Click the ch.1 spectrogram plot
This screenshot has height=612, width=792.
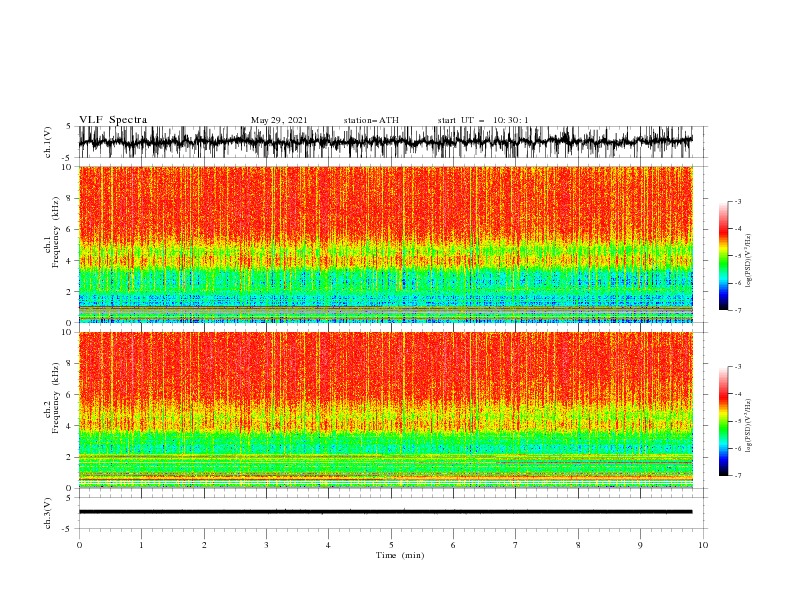click(385, 244)
